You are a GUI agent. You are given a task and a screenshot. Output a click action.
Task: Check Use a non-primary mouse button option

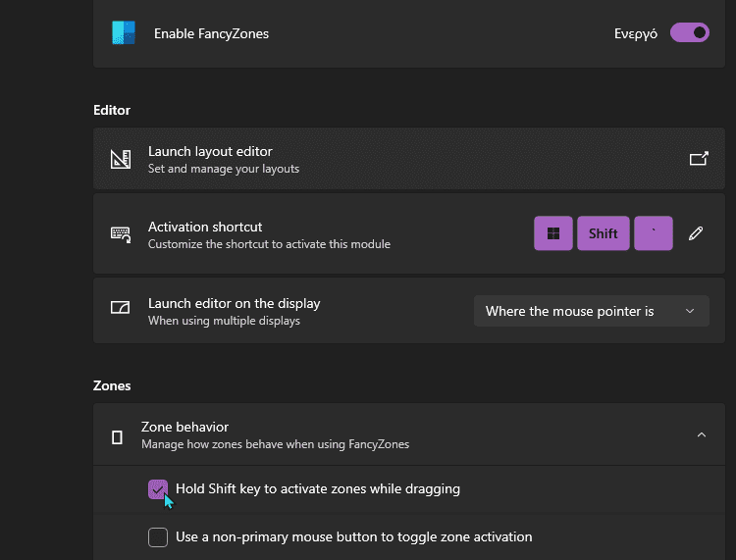(x=158, y=537)
